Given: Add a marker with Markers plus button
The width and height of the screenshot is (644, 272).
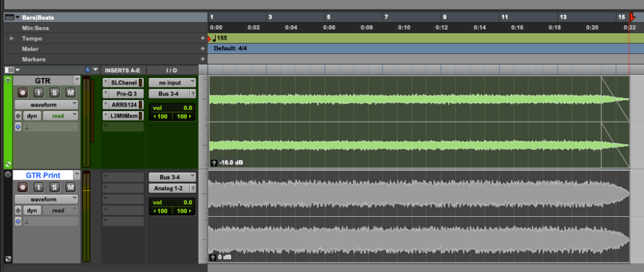Looking at the screenshot, I should [x=203, y=60].
